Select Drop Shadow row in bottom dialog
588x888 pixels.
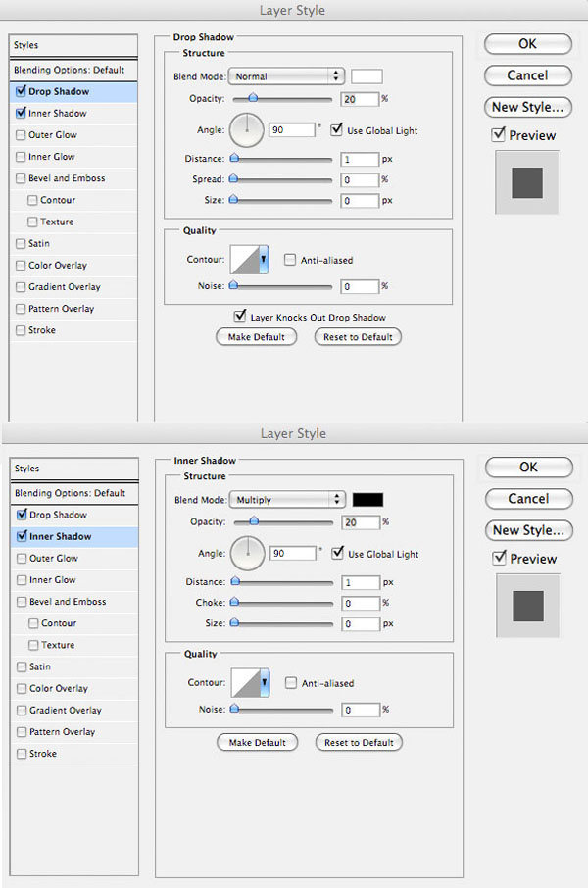click(74, 515)
